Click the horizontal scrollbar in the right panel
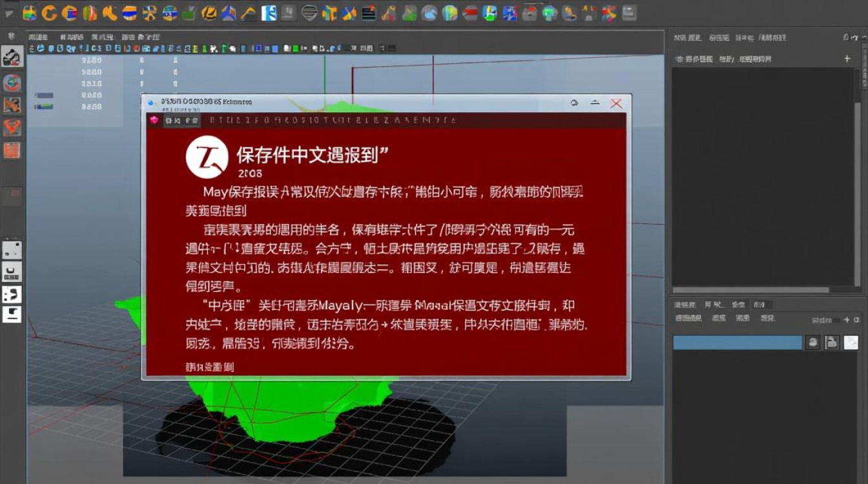 pos(751,290)
